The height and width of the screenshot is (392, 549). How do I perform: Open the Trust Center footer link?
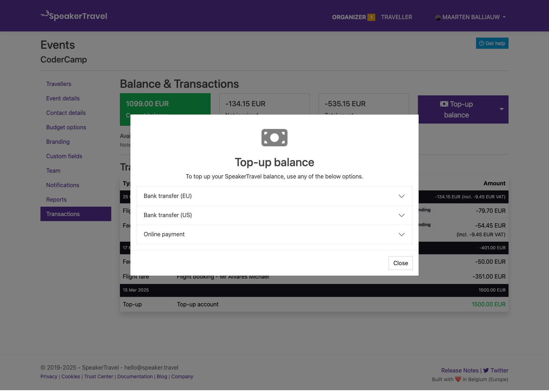pyautogui.click(x=99, y=376)
